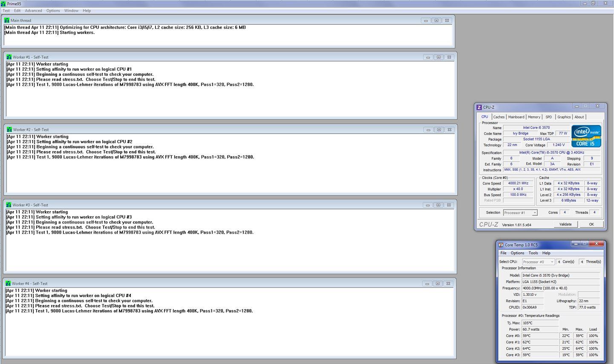Viewport: 614px width, 364px height.
Task: Switch to the Graphics tab in CPU-Z
Action: [x=564, y=117]
